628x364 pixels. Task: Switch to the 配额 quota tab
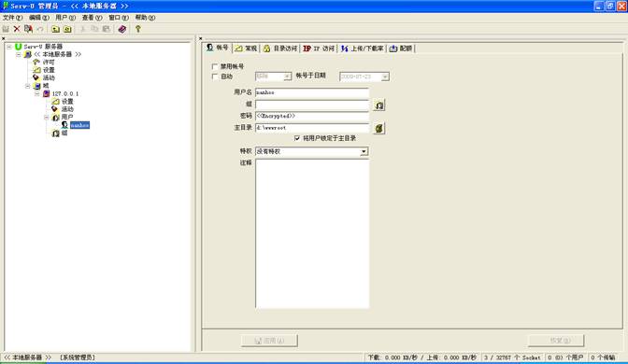(x=401, y=49)
